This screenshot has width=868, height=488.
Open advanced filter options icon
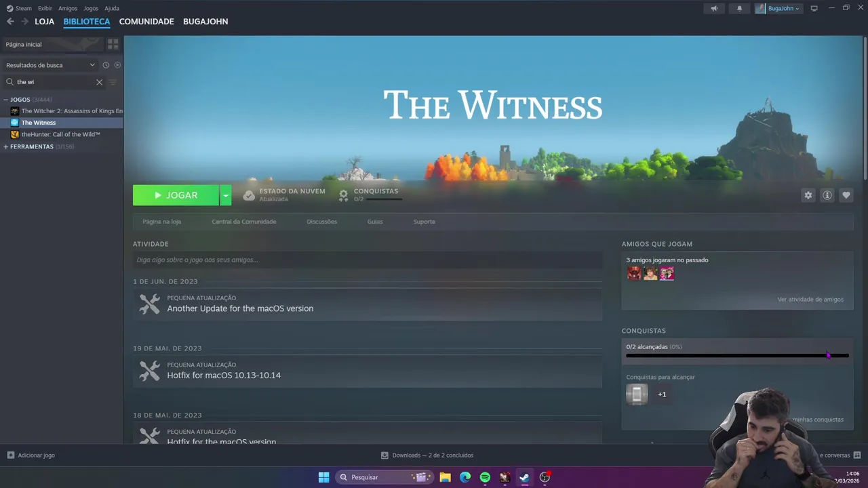(x=113, y=82)
